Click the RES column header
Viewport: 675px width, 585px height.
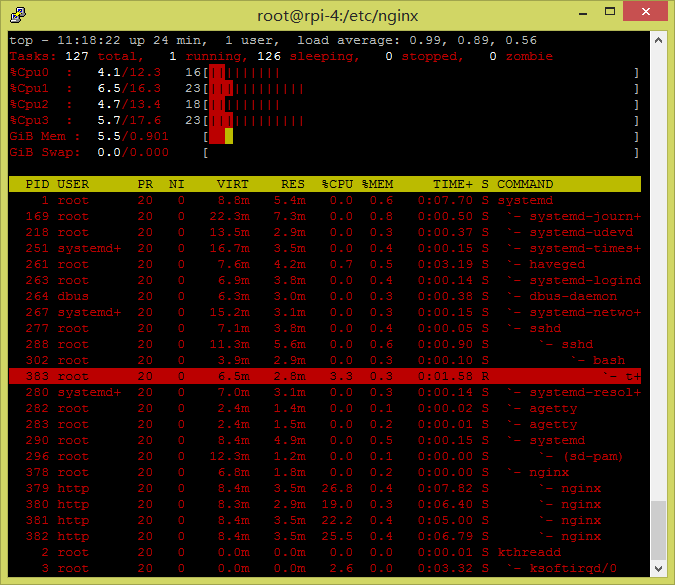pos(293,184)
